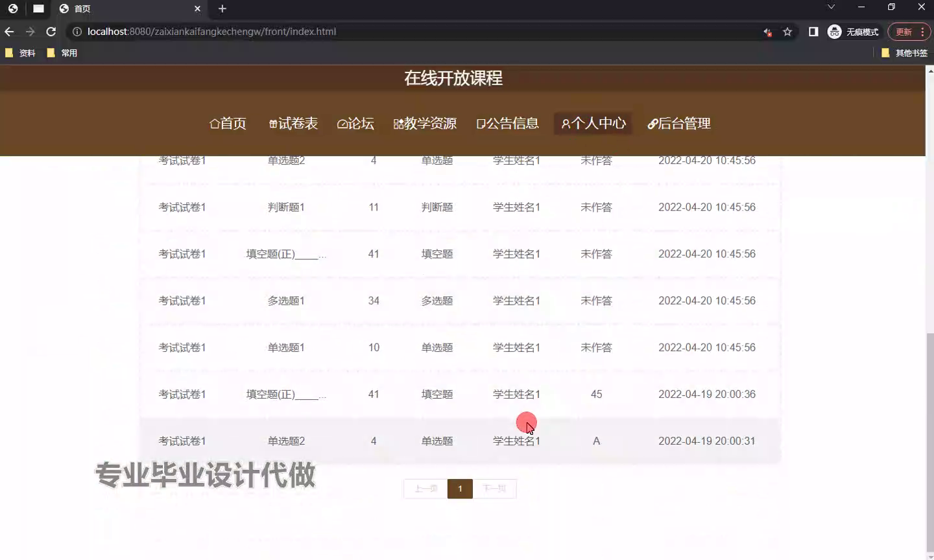Screen dimensions: 934x560
Task: Open the 后台管理 link
Action: point(679,124)
